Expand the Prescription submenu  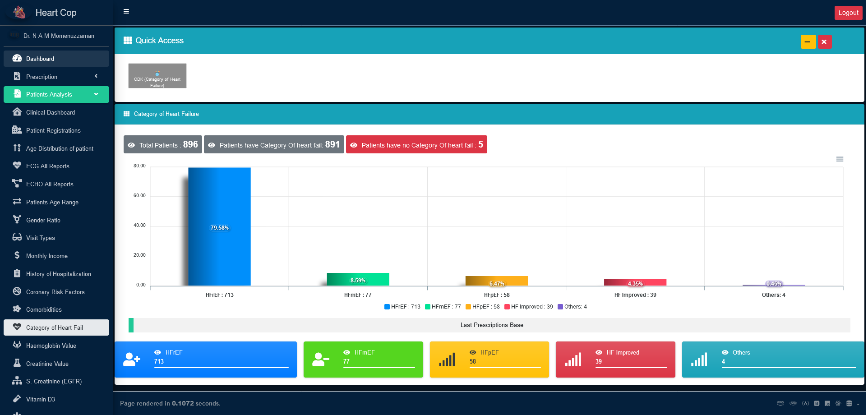[x=56, y=77]
